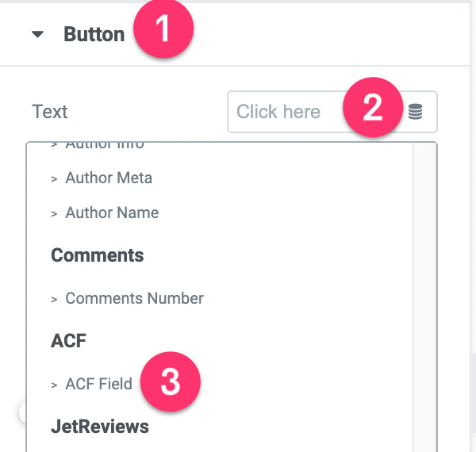Select the partially visible Author Info tag

click(x=104, y=146)
